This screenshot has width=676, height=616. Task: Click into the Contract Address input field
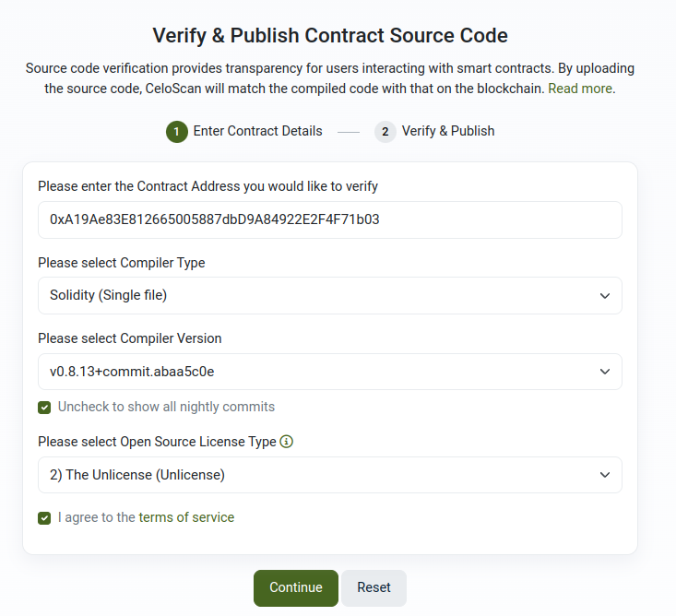tap(330, 219)
